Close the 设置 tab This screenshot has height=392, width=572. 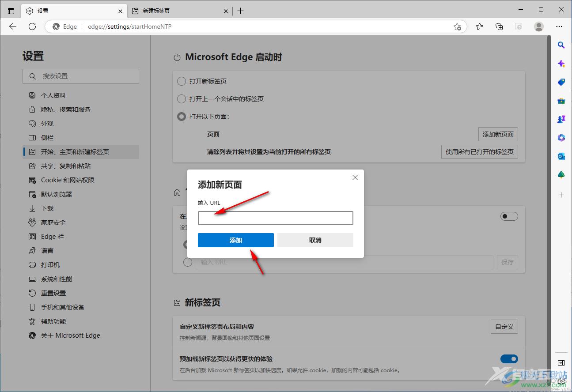click(120, 11)
